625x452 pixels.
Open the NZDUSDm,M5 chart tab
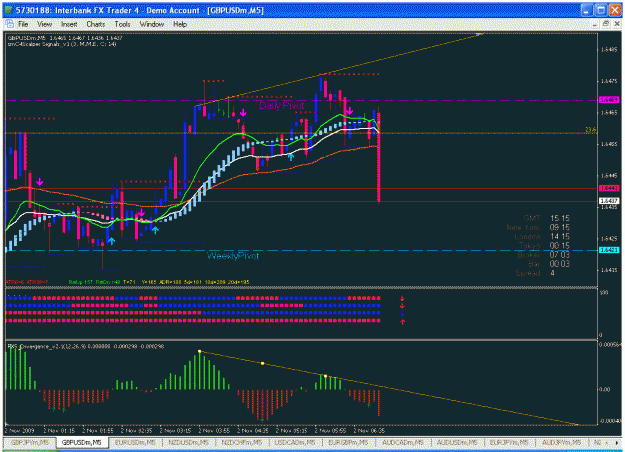[189, 442]
